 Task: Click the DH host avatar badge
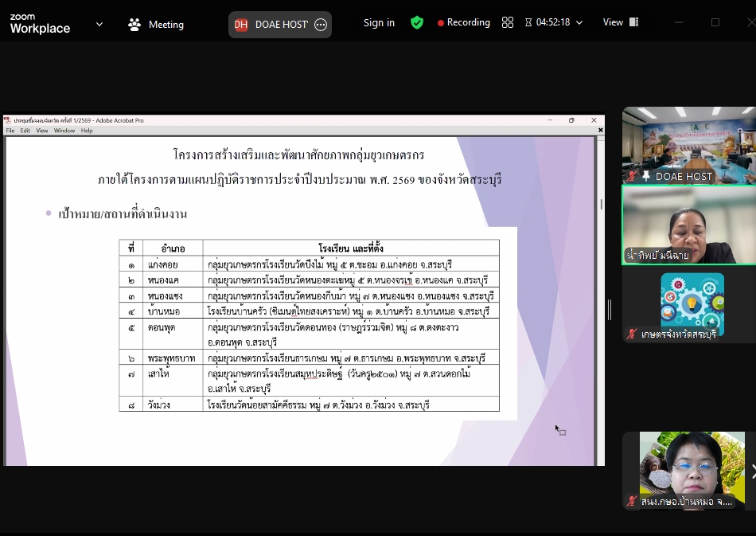point(241,25)
